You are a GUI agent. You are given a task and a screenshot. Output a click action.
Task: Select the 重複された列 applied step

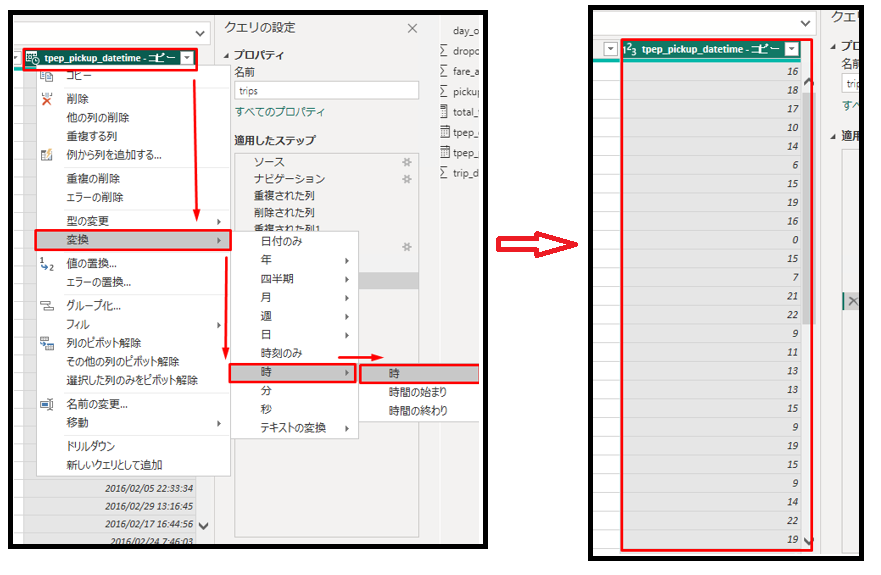pos(284,196)
